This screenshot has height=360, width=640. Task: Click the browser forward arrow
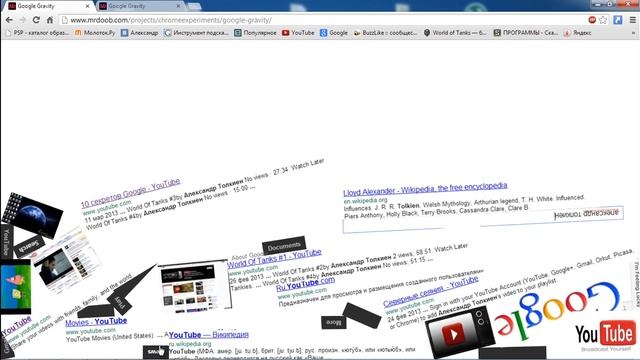pos(22,20)
